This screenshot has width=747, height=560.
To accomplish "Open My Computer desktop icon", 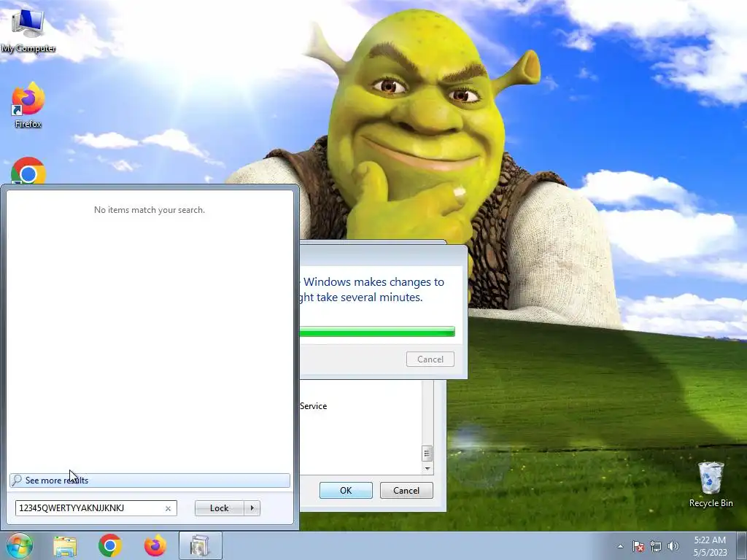I will point(28,31).
